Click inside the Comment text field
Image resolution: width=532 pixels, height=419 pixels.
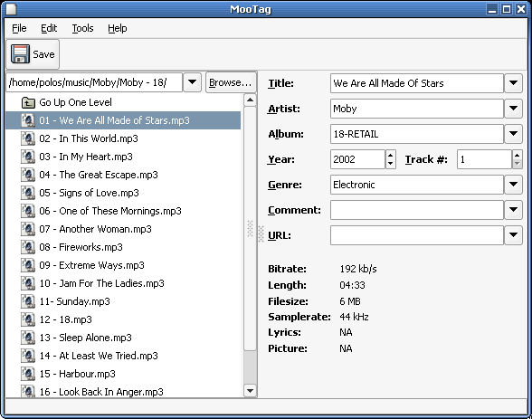(416, 210)
